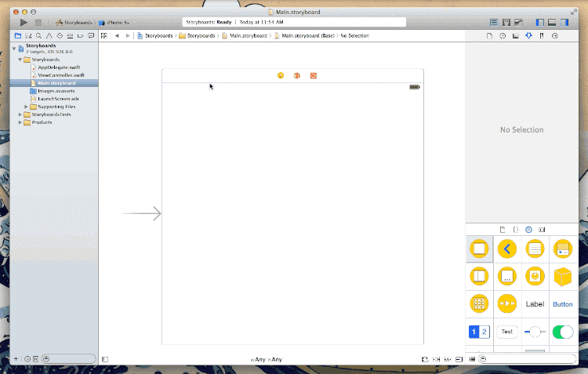Toggle the green Switch object
Viewport: 588px width, 374px height.
click(562, 332)
